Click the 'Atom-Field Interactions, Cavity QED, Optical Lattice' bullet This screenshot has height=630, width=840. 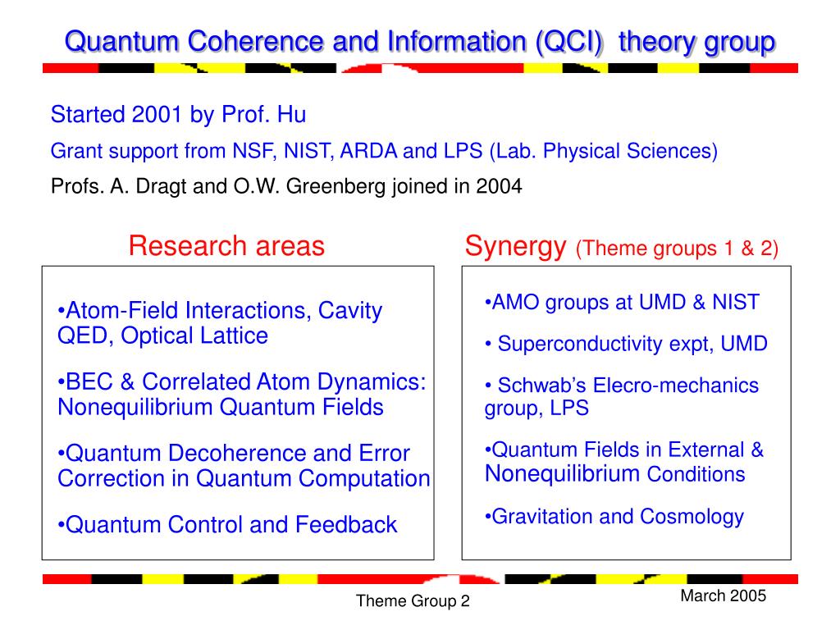point(220,323)
